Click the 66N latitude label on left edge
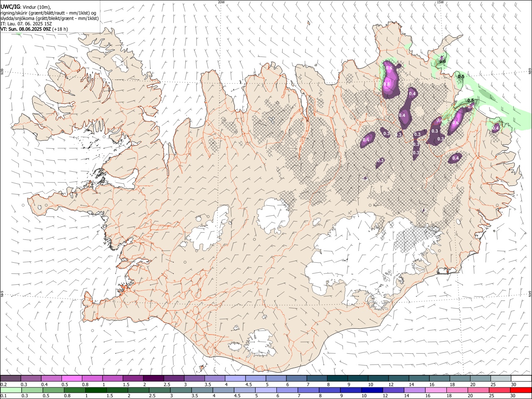 pos(2,71)
